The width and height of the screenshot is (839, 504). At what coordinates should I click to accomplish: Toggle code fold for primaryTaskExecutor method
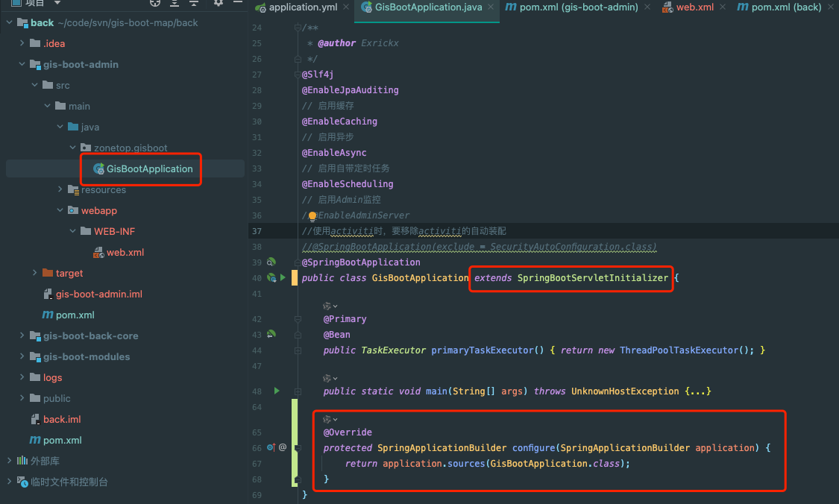tap(297, 350)
